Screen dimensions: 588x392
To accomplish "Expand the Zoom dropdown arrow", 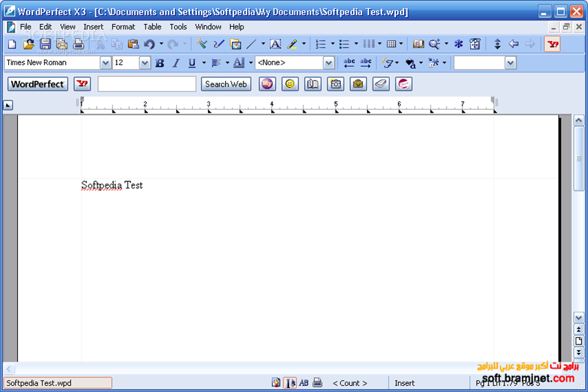I will (x=446, y=44).
